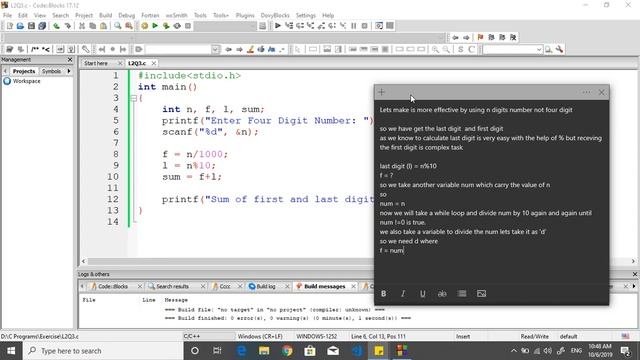Open the build target dropdown
This screenshot has width=640, height=360.
225,26
